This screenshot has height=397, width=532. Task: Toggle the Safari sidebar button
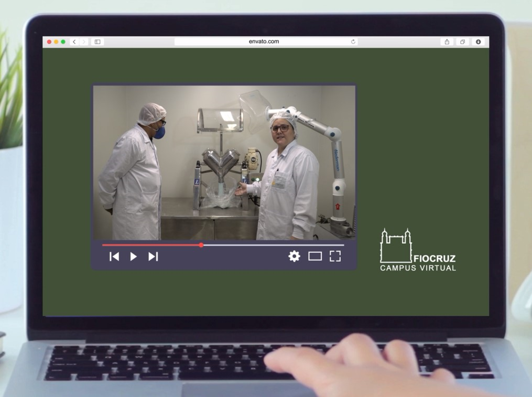pyautogui.click(x=97, y=42)
